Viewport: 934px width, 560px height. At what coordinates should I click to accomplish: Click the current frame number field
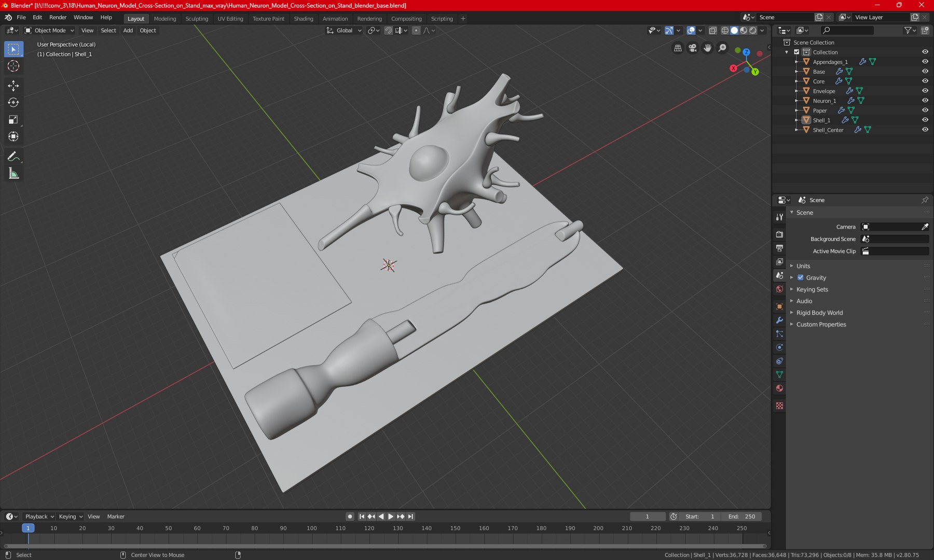648,516
